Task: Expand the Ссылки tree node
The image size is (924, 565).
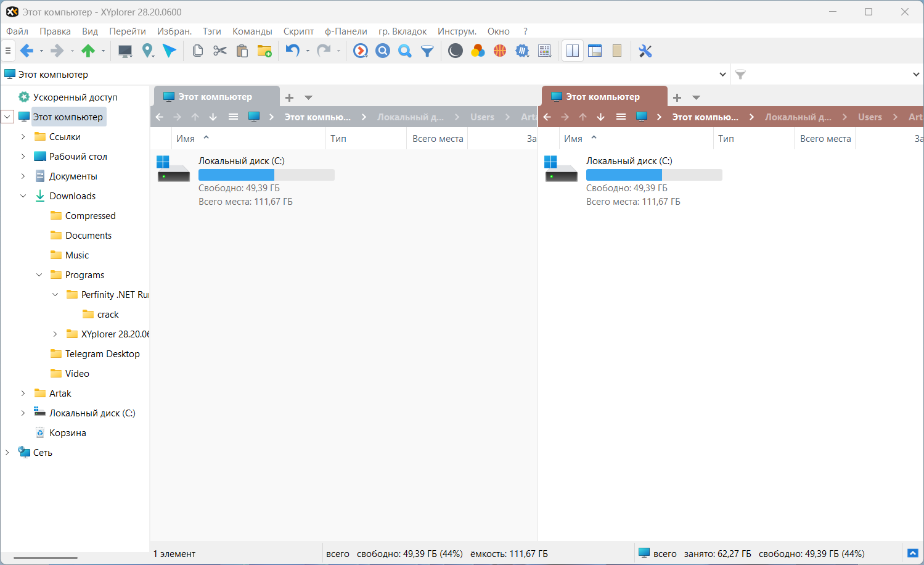Action: [x=23, y=137]
